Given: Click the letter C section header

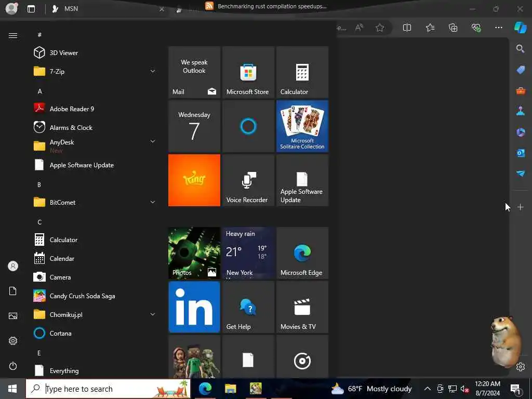Looking at the screenshot, I should coord(39,222).
